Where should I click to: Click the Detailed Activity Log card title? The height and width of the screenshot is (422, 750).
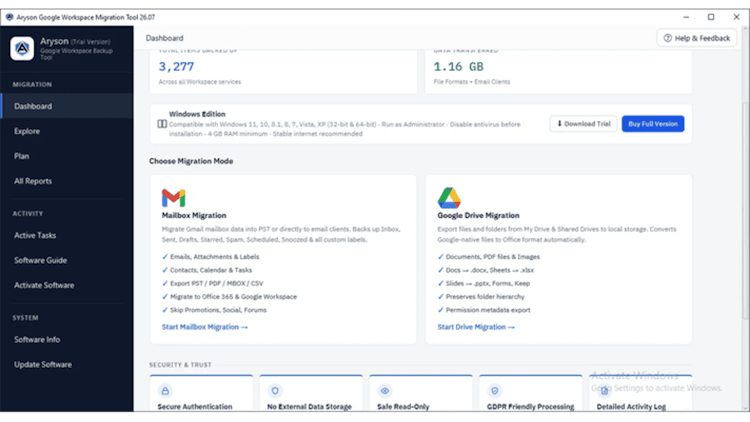coord(631,407)
